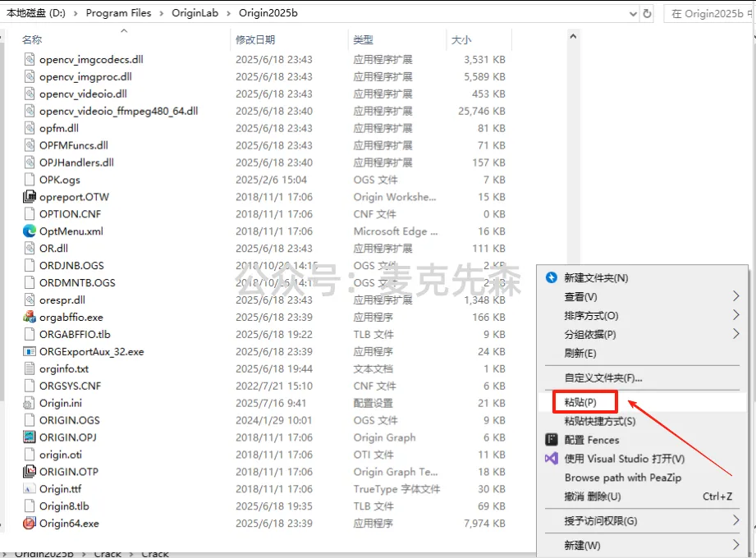Select 粘贴(P) from context menu
Image resolution: width=756 pixels, height=558 pixels.
tap(580, 402)
